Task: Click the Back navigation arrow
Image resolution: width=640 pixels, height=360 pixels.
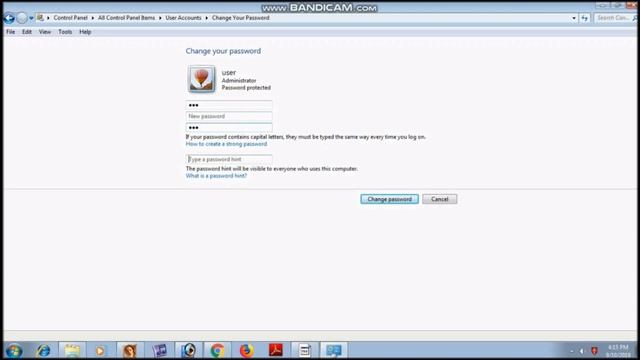Action: coord(9,18)
